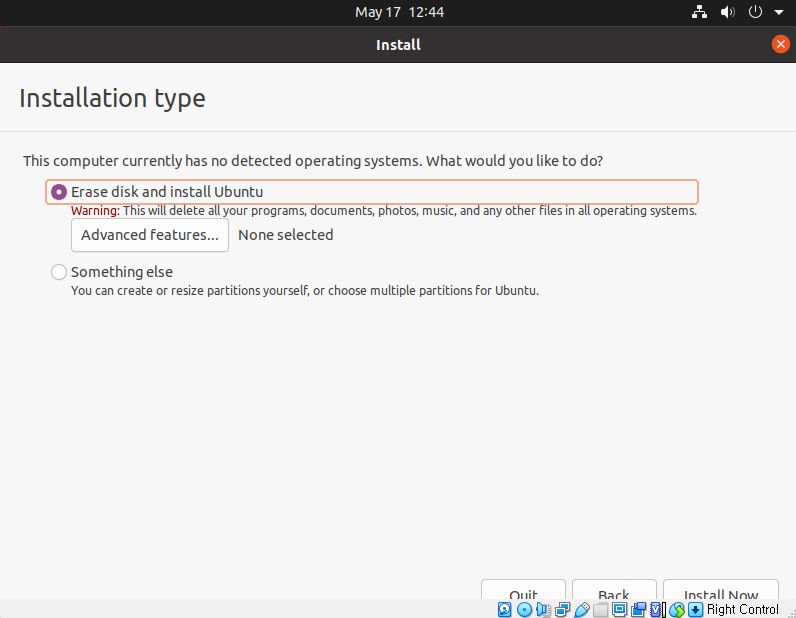Open the volume icon in top bar
This screenshot has height=618, width=796.
tap(727, 12)
